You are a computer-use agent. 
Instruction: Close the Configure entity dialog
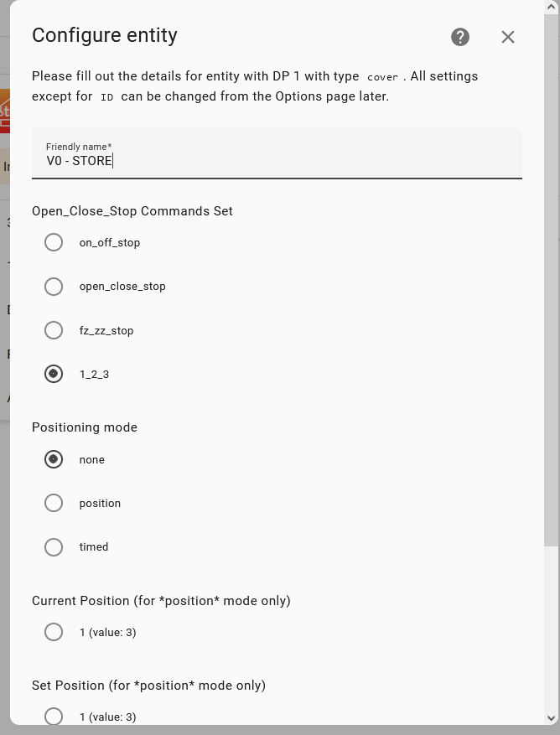pyautogui.click(x=508, y=37)
